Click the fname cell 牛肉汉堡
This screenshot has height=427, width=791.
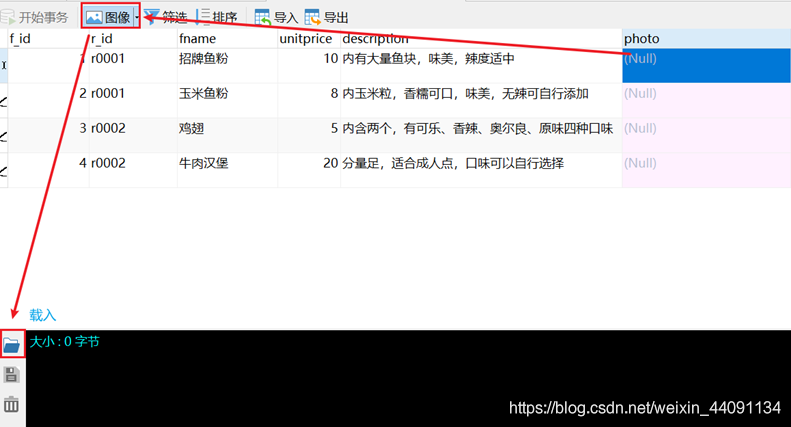click(228, 170)
